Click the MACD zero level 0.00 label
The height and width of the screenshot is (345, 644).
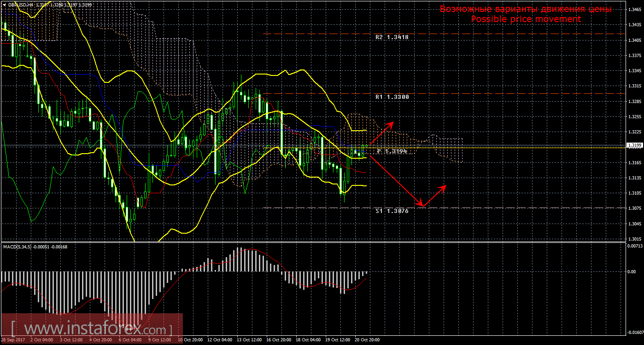pos(631,271)
